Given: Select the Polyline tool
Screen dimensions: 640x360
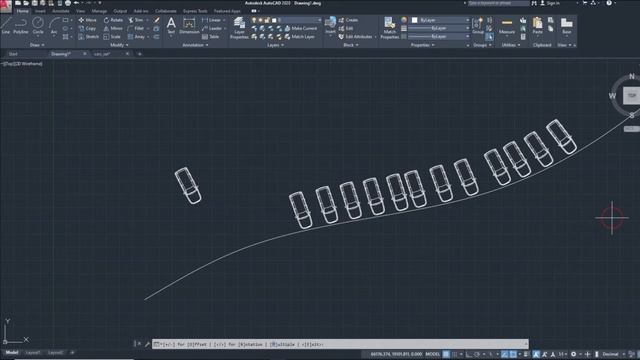Looking at the screenshot, I should coord(20,26).
